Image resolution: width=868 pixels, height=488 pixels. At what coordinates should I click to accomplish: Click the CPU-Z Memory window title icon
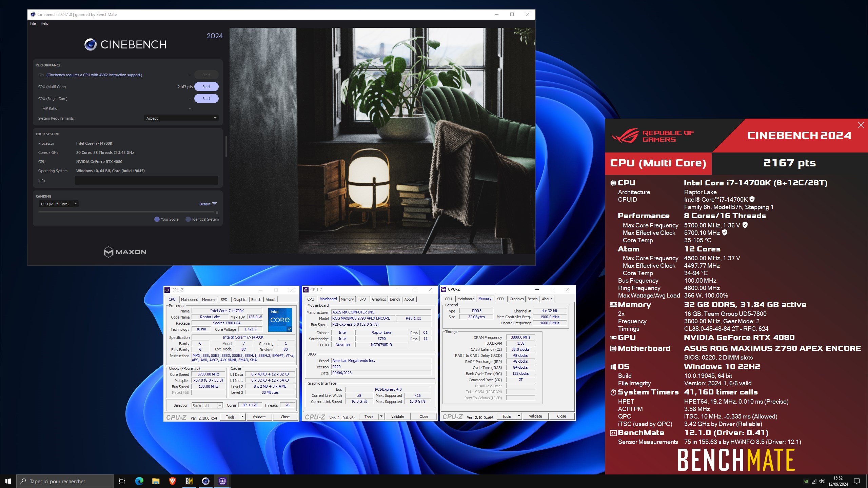pyautogui.click(x=443, y=289)
